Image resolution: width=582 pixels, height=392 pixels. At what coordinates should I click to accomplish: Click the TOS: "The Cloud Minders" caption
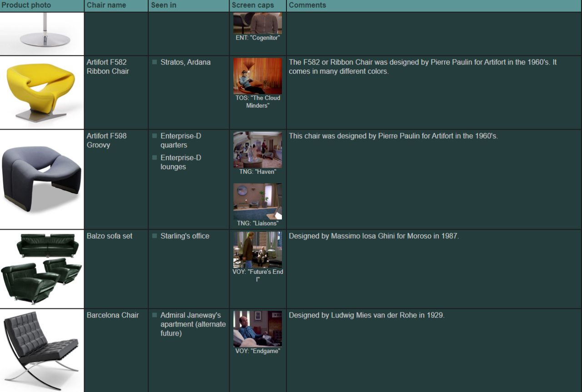pos(257,101)
